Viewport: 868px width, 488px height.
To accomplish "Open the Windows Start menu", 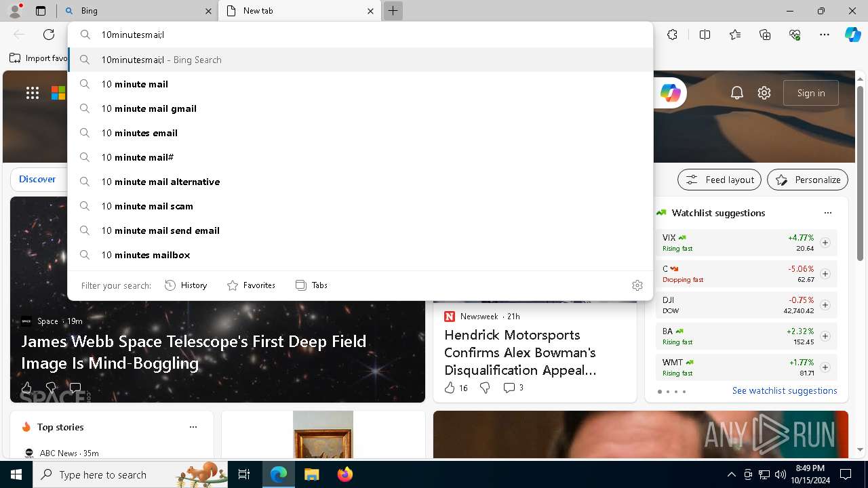I will pyautogui.click(x=16, y=474).
